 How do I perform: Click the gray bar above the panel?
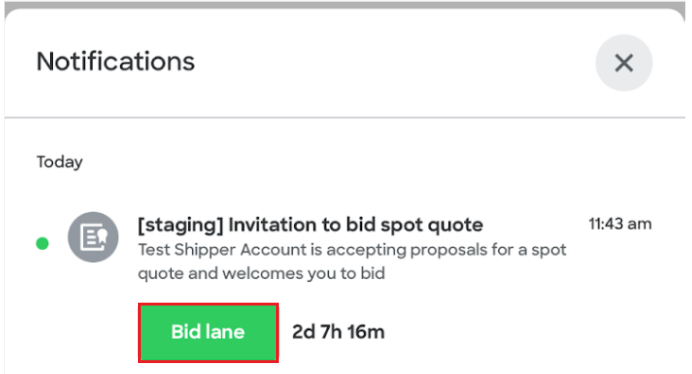point(345,4)
